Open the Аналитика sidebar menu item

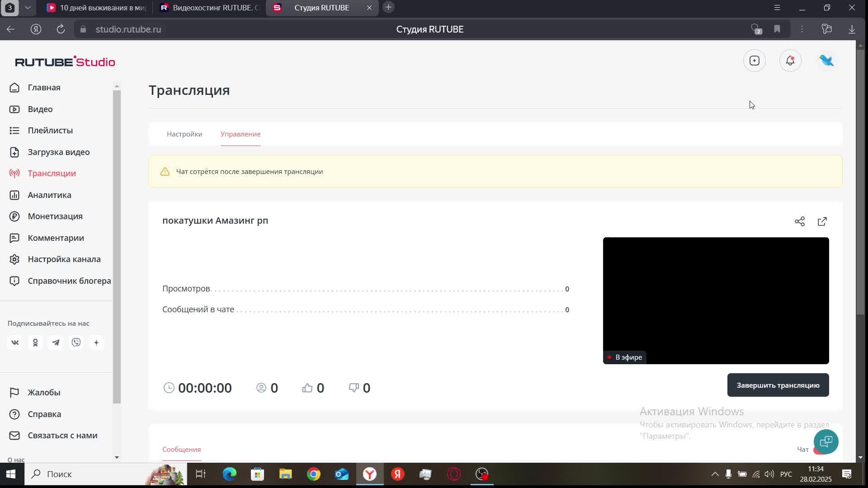[x=49, y=195]
